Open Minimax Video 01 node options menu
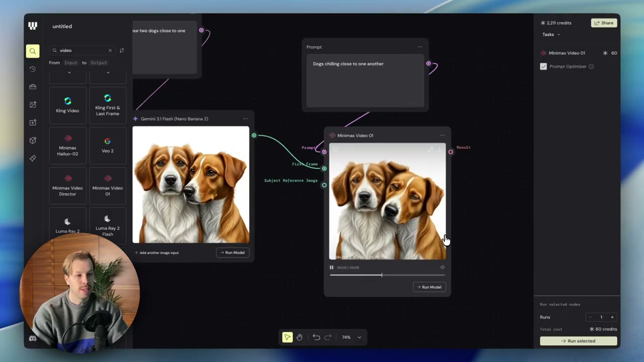Viewport: 644px width, 362px height. coord(442,135)
